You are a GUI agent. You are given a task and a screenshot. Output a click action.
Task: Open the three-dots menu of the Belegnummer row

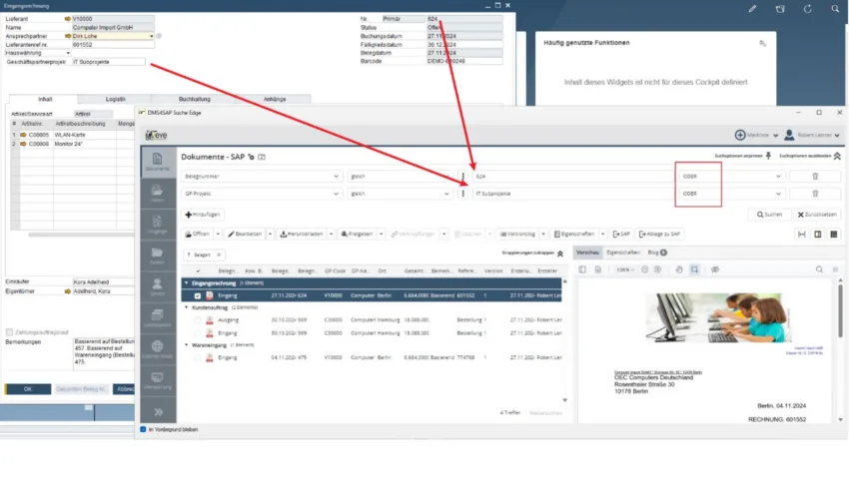[462, 177]
